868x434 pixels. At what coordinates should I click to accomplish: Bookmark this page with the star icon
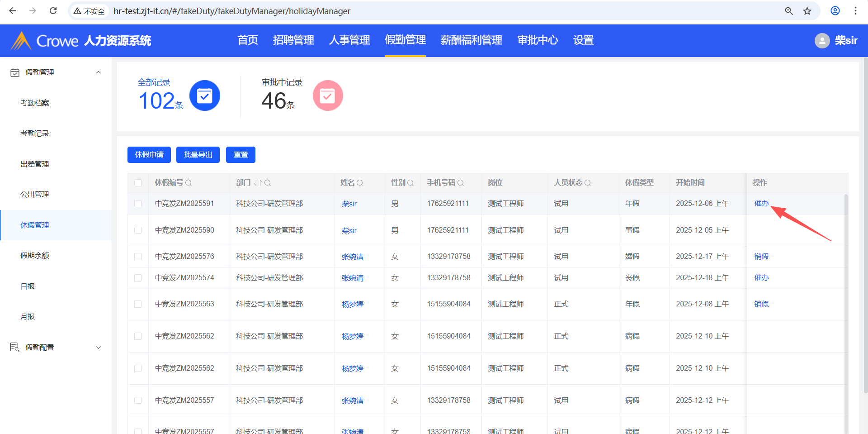[807, 11]
